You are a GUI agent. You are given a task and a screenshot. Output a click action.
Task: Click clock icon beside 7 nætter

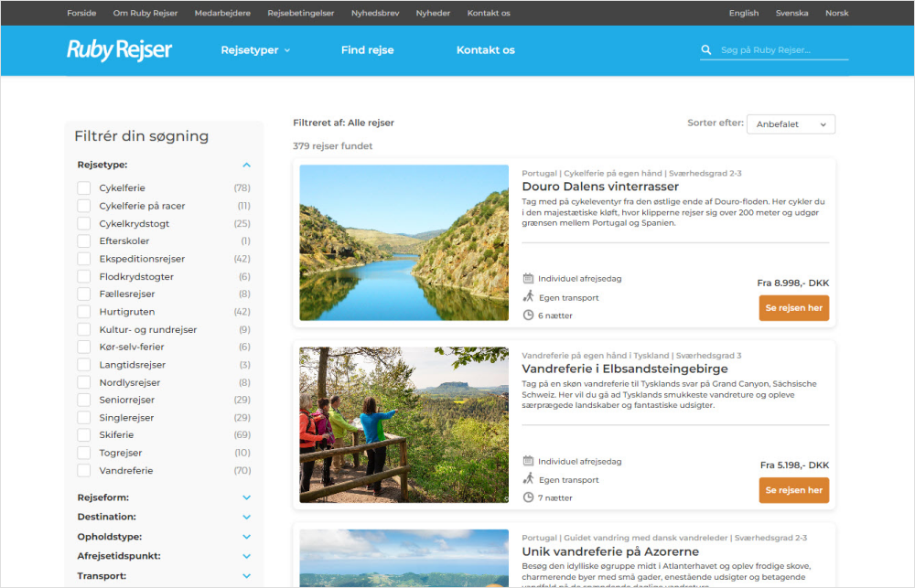(x=528, y=497)
